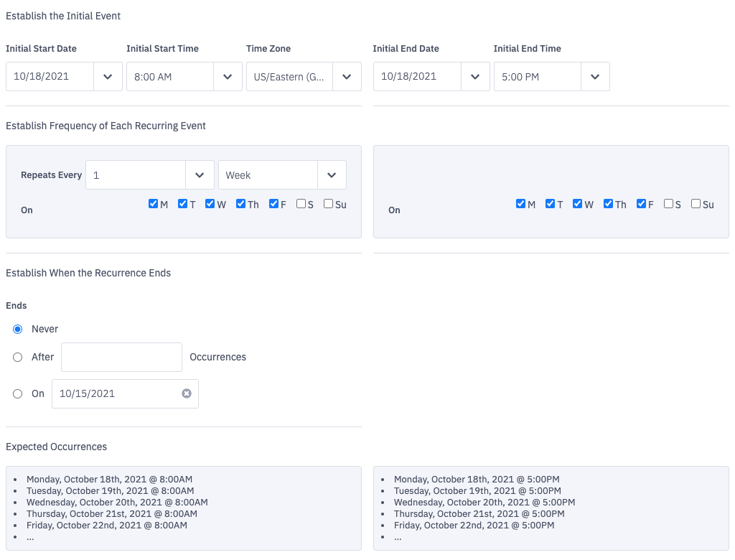Enable Saturday checkbox in left panel
The image size is (735, 560).
(301, 204)
